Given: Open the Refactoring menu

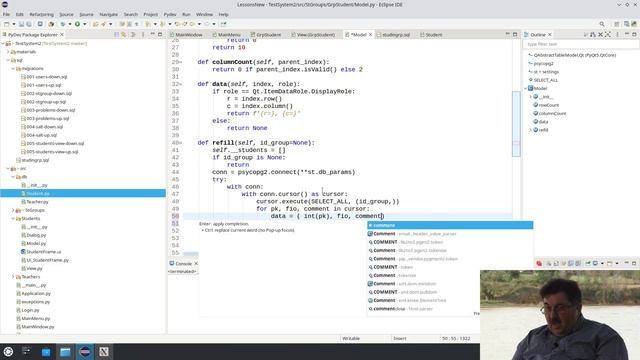Looking at the screenshot, I should (x=41, y=14).
